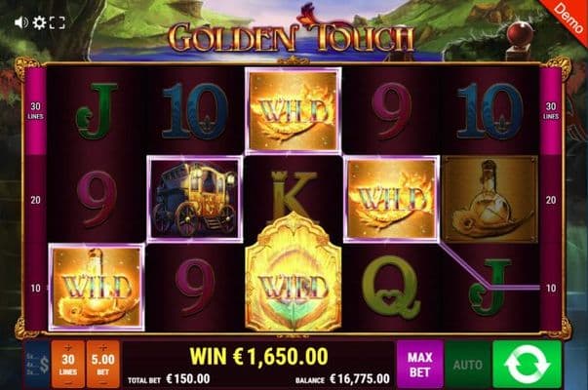The height and width of the screenshot is (390, 588).
Task: Mute the game sound via speaker icon
Action: point(21,22)
